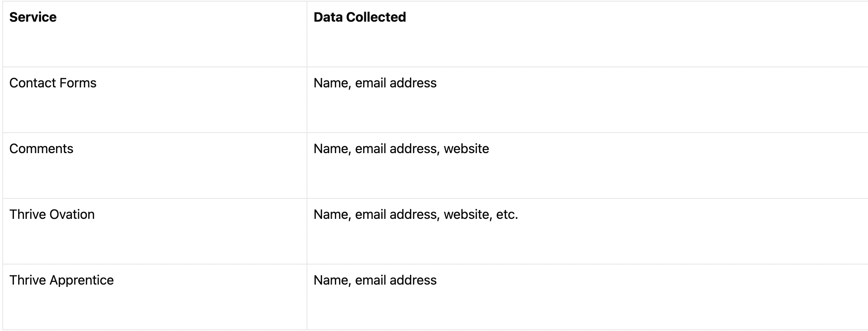Select the Thrive Ovation cell
This screenshot has width=868, height=331.
tap(155, 231)
